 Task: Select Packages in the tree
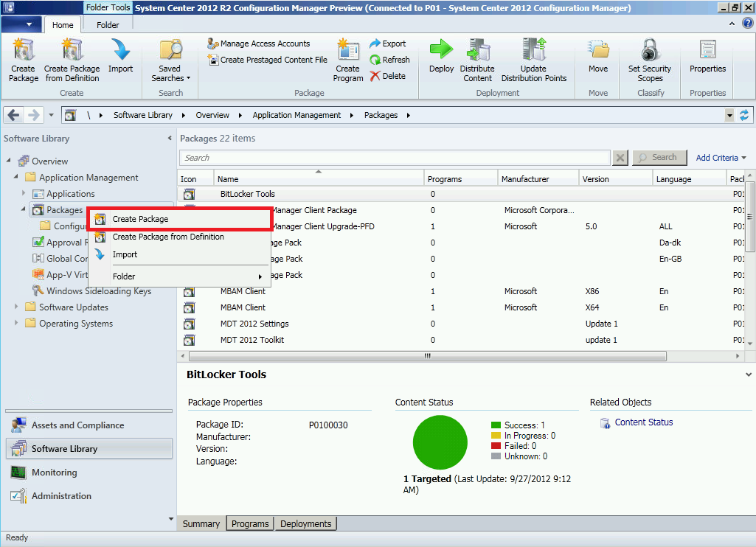pos(65,210)
